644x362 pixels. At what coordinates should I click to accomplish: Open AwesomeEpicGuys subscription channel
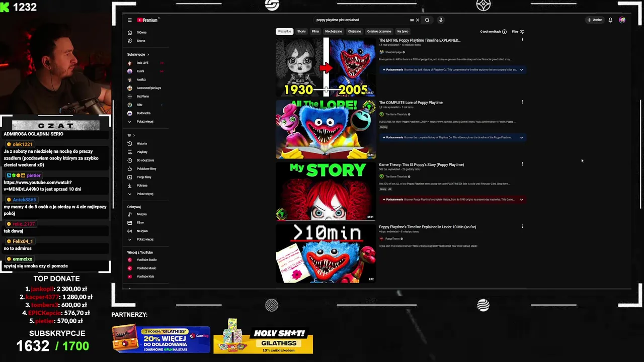click(x=145, y=88)
